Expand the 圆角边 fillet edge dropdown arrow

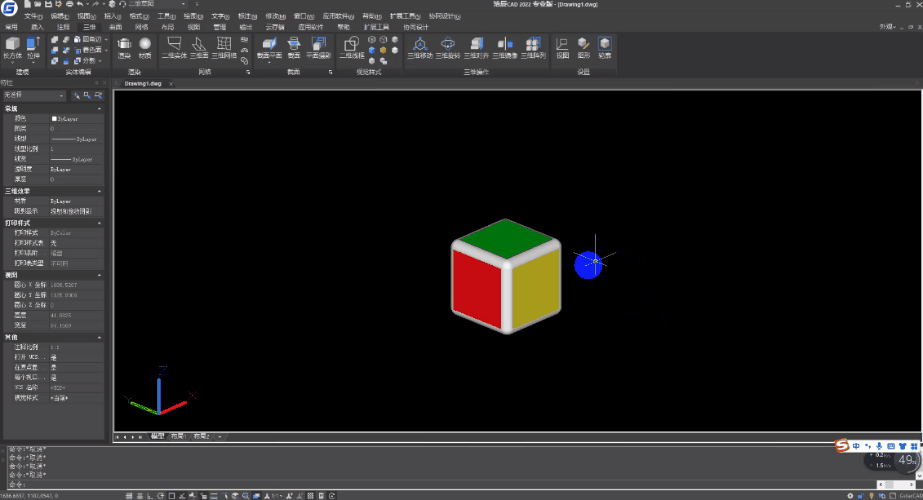(x=106, y=39)
